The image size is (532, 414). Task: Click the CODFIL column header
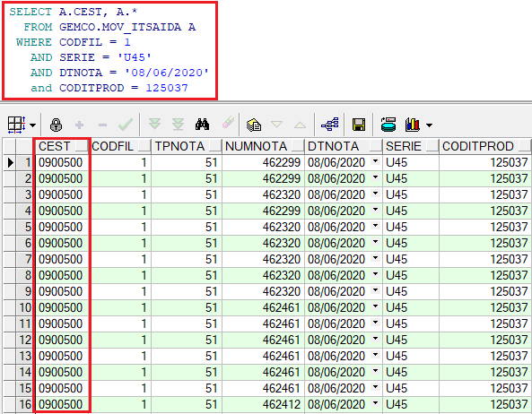(120, 146)
